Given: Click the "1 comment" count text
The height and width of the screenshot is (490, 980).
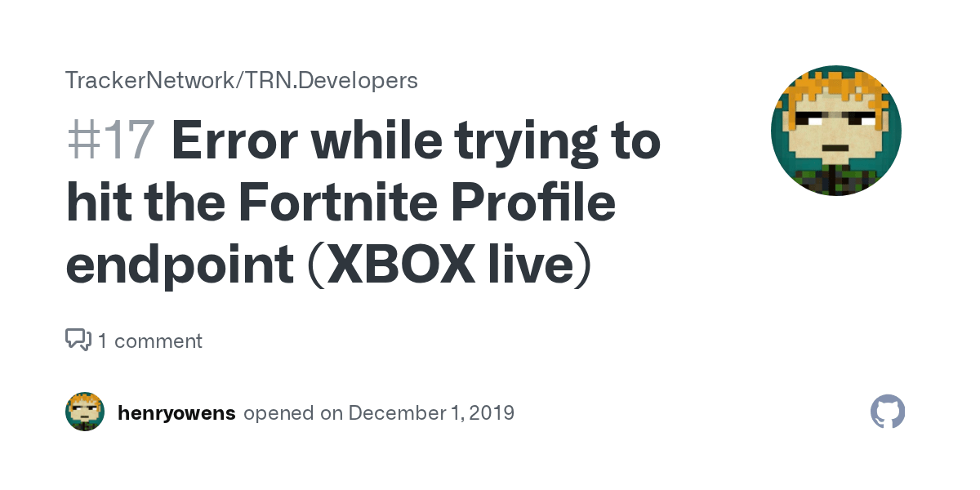Looking at the screenshot, I should [x=150, y=341].
